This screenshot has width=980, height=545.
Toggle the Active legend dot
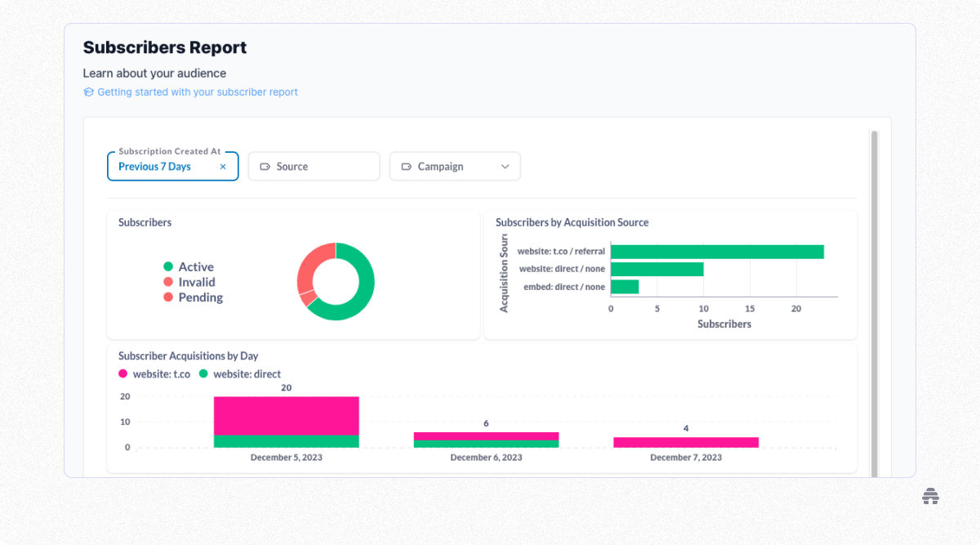pyautogui.click(x=168, y=266)
